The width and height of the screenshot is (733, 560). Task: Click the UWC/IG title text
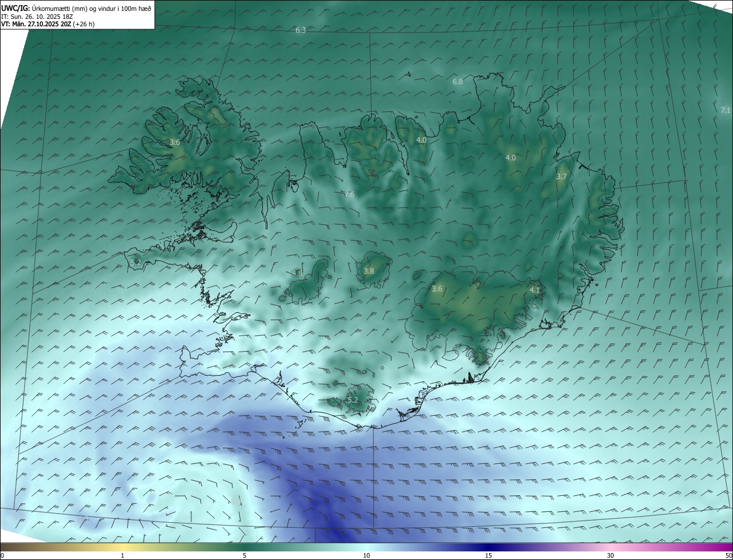point(15,8)
